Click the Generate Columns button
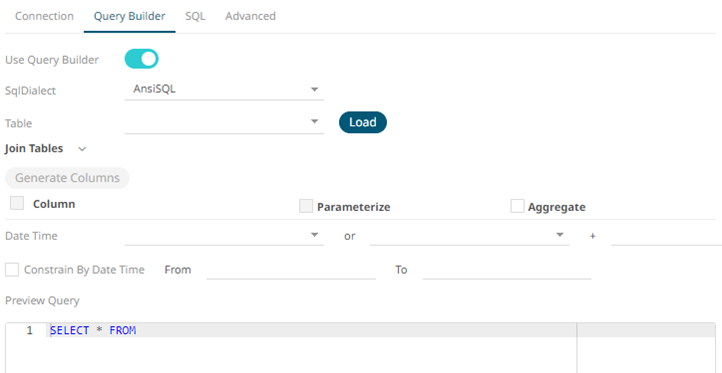 67,178
